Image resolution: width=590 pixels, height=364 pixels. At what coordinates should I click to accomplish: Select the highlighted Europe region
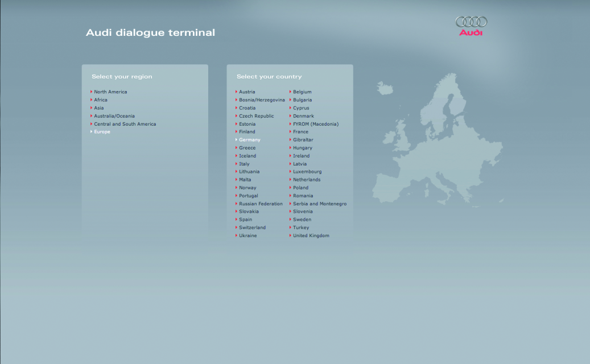pyautogui.click(x=102, y=131)
